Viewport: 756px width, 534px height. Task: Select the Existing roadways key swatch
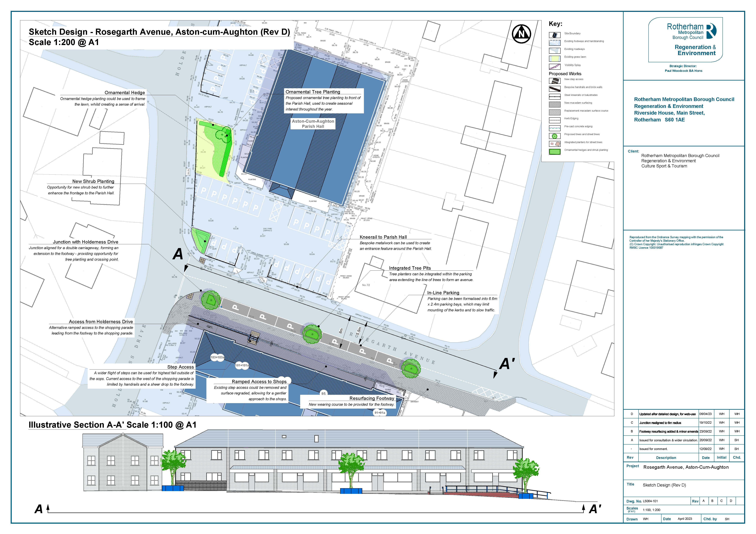(554, 51)
